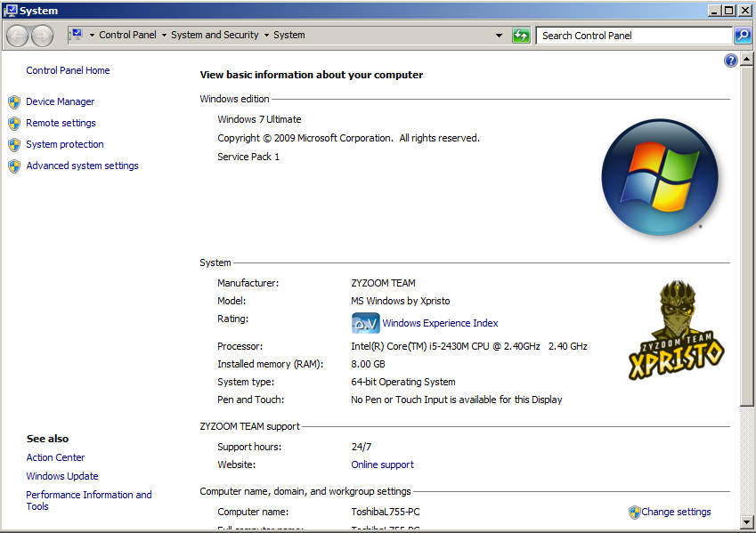Screen dimensions: 756x533
Task: Click the Back navigation arrow button
Action: (x=17, y=36)
